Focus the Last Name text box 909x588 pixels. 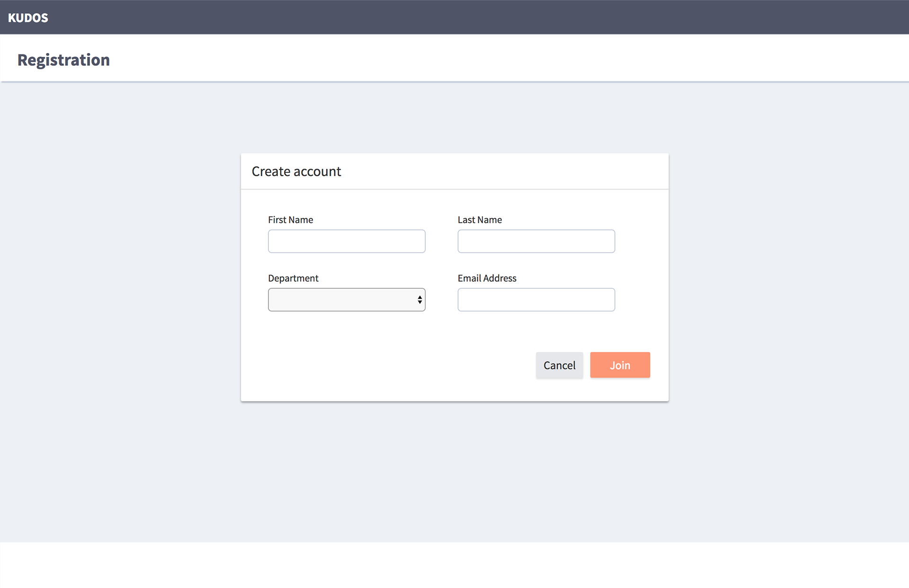point(536,241)
